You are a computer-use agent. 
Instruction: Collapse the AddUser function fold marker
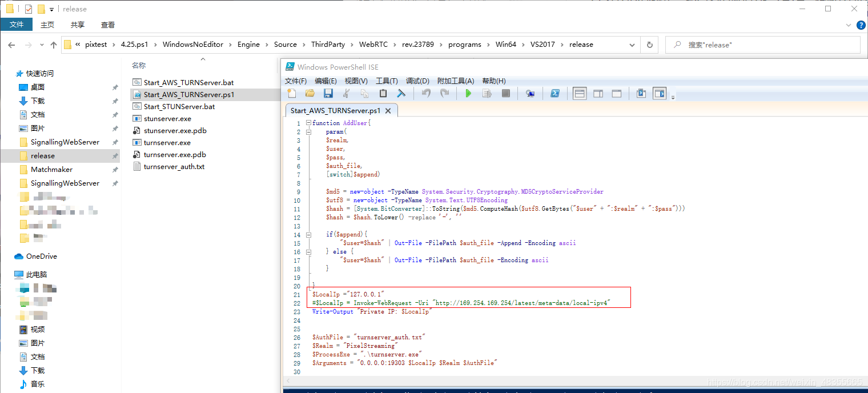[308, 123]
